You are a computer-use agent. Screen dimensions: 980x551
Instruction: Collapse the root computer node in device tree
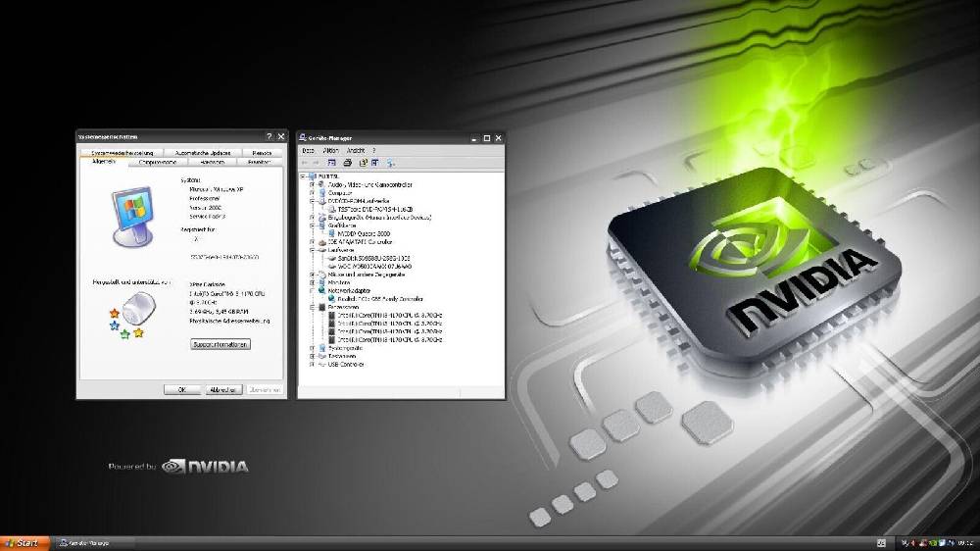(303, 176)
